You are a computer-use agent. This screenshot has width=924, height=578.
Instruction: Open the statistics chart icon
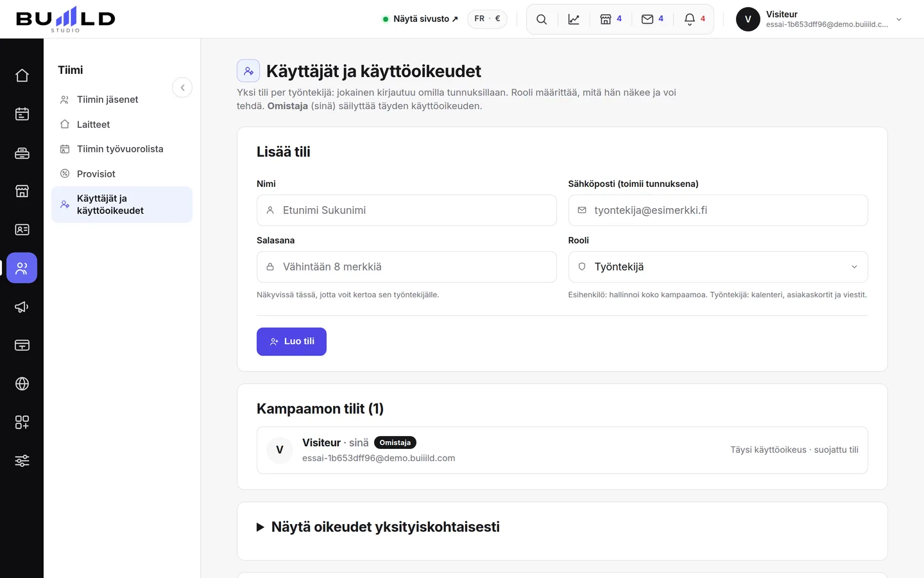(x=574, y=19)
